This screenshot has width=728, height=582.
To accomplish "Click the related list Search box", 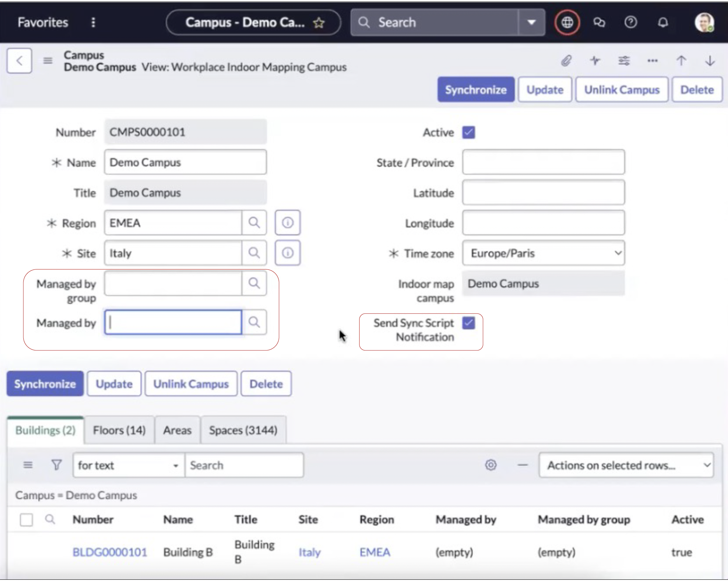I will coord(244,465).
